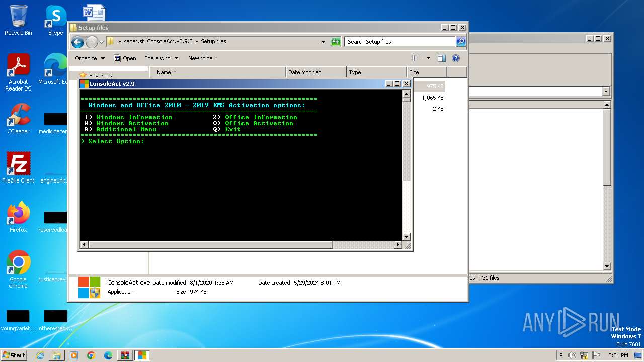Open the dropdown in the background WinRAR window
This screenshot has height=362, width=644.
606,92
